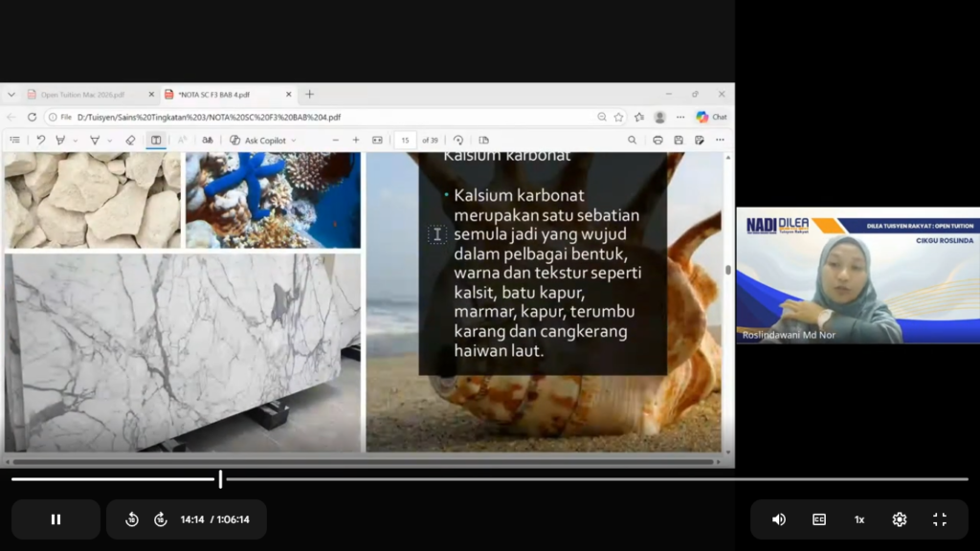
Task: Toggle closed captions on the video
Action: (x=819, y=519)
